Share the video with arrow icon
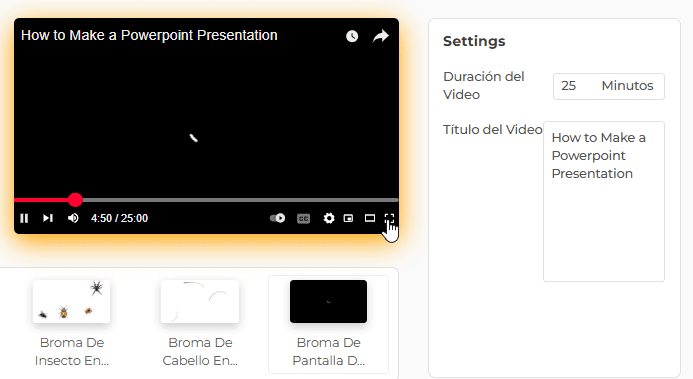This screenshot has height=379, width=693. (381, 36)
